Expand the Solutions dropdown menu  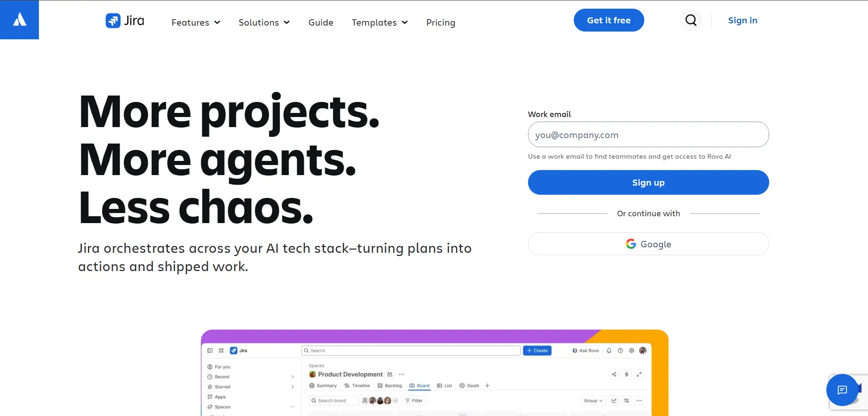point(264,22)
